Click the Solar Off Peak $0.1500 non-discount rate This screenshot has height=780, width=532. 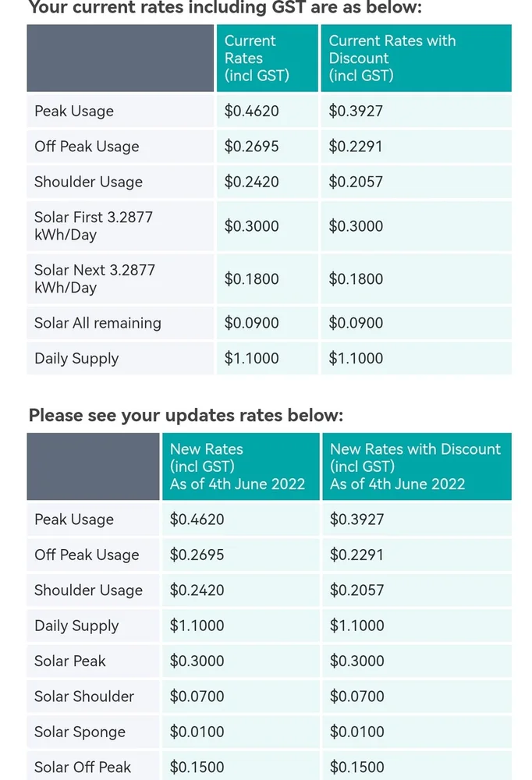[197, 767]
